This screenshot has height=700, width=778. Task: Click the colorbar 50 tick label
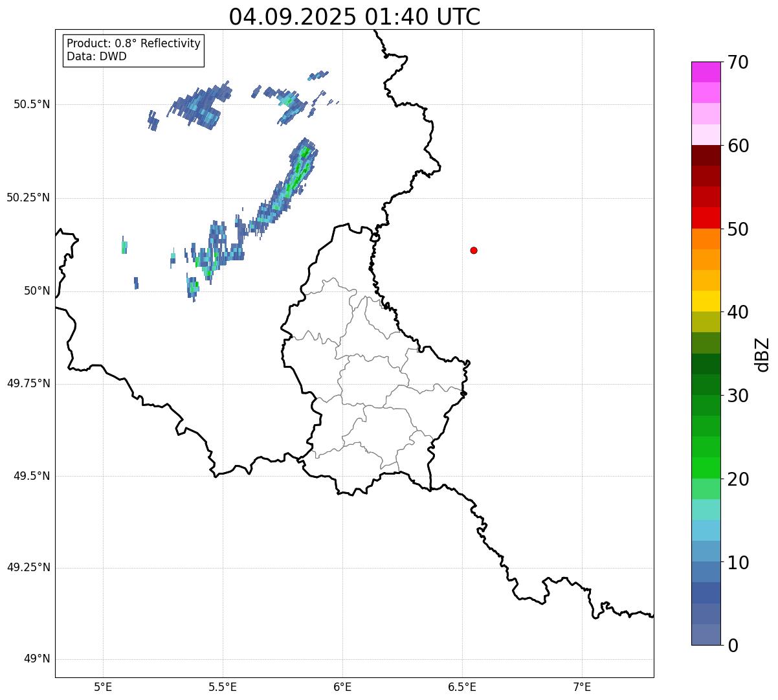pos(738,229)
